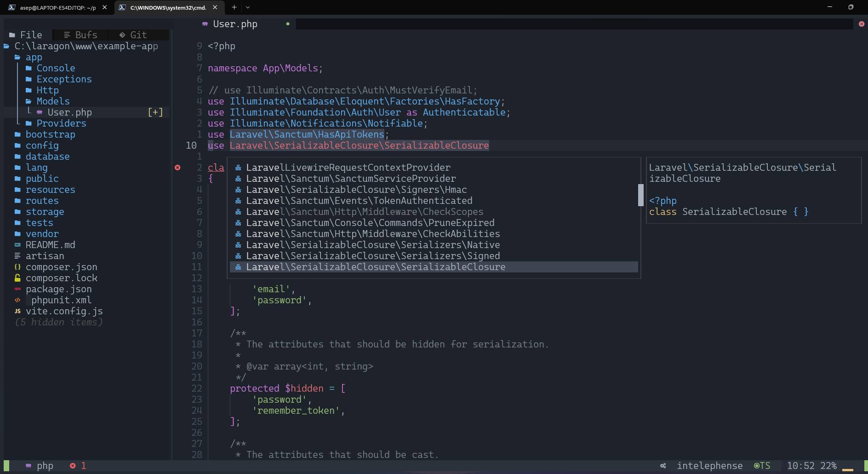Open the artisan file
868x474 pixels.
pyautogui.click(x=40, y=256)
